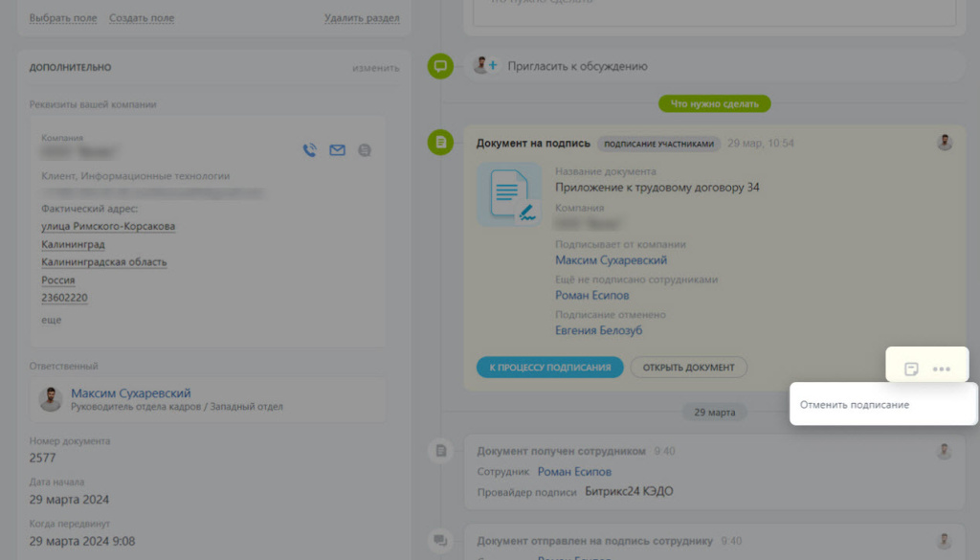The image size is (980, 560).
Task: Click 'Приложение к трудовому договору 34' title
Action: pos(657,188)
